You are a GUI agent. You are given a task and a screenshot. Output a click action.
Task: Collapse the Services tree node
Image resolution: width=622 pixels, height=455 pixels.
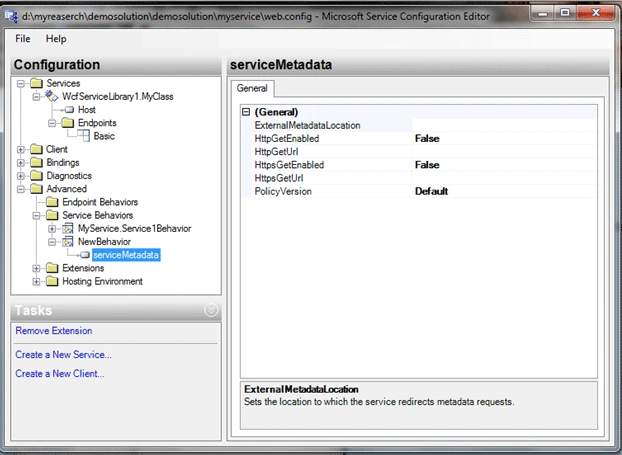click(x=21, y=83)
